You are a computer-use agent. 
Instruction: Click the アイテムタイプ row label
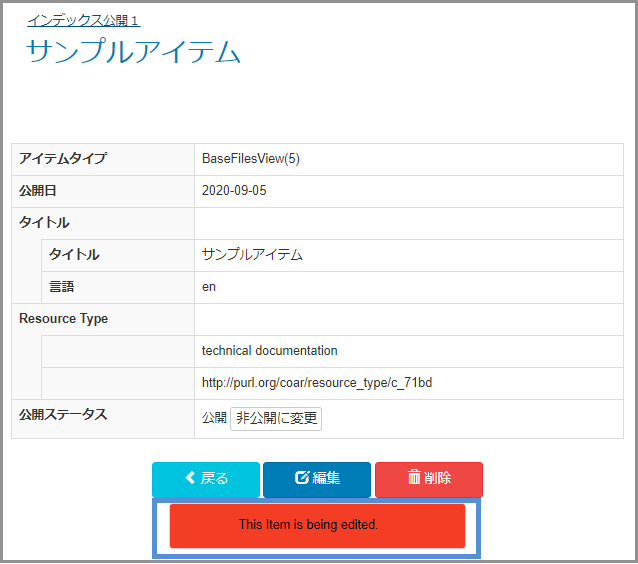coord(63,159)
